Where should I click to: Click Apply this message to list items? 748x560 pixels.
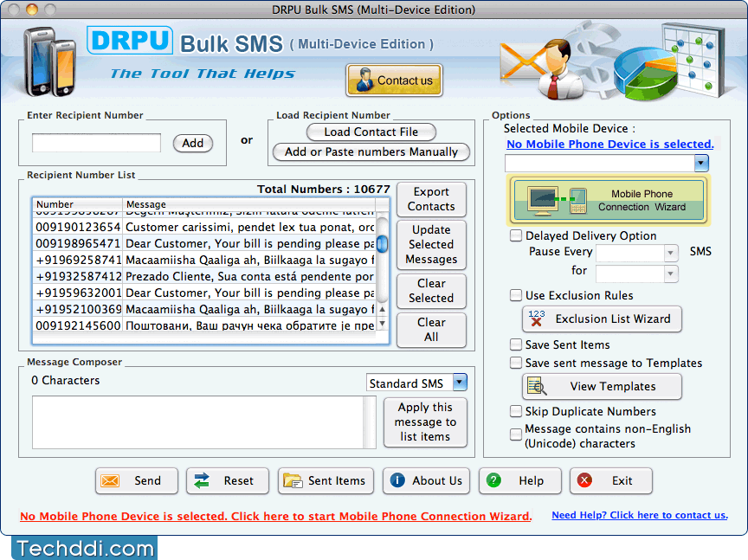425,422
